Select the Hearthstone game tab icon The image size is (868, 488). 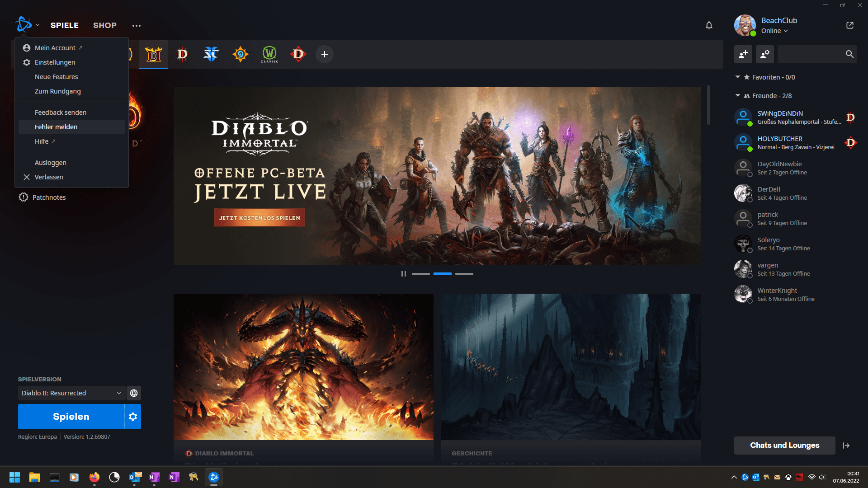[241, 54]
